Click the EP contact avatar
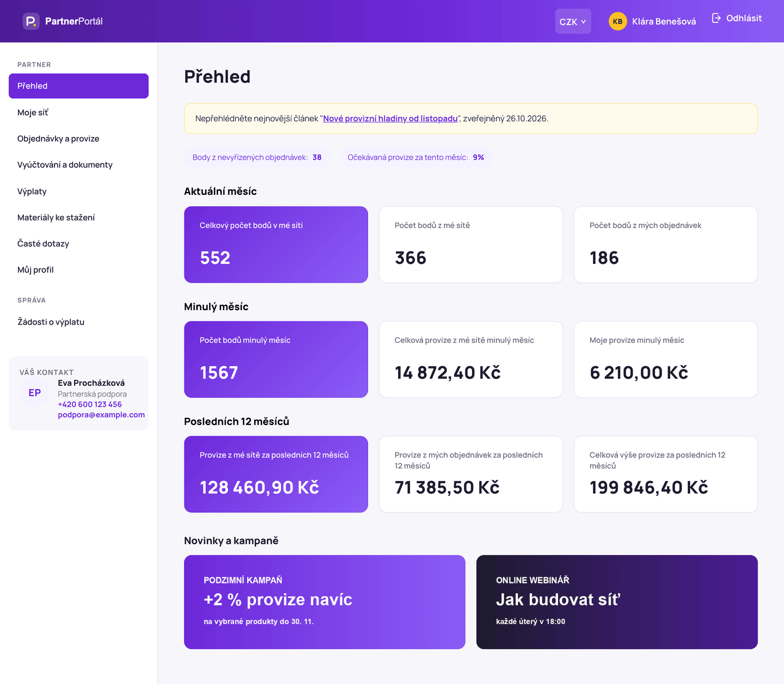This screenshot has height=684, width=784. [x=35, y=393]
